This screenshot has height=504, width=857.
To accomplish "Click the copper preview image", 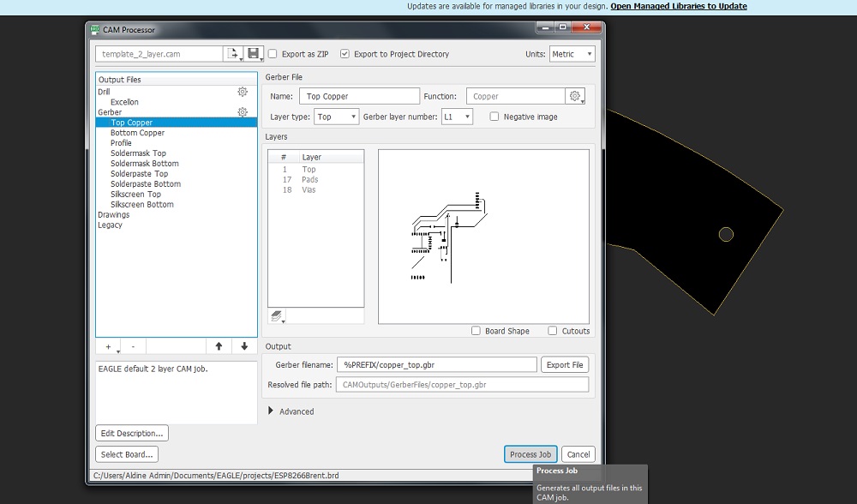I will 483,237.
